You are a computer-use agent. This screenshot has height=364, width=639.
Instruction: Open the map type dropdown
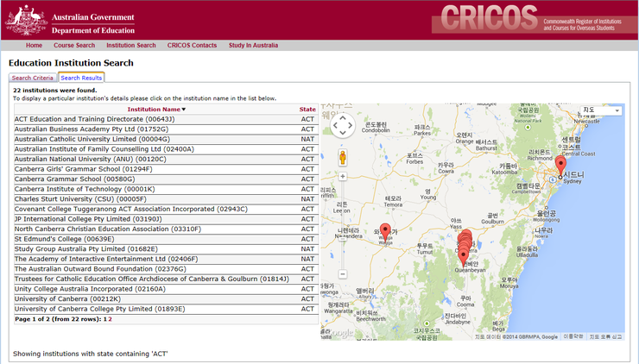[601, 110]
